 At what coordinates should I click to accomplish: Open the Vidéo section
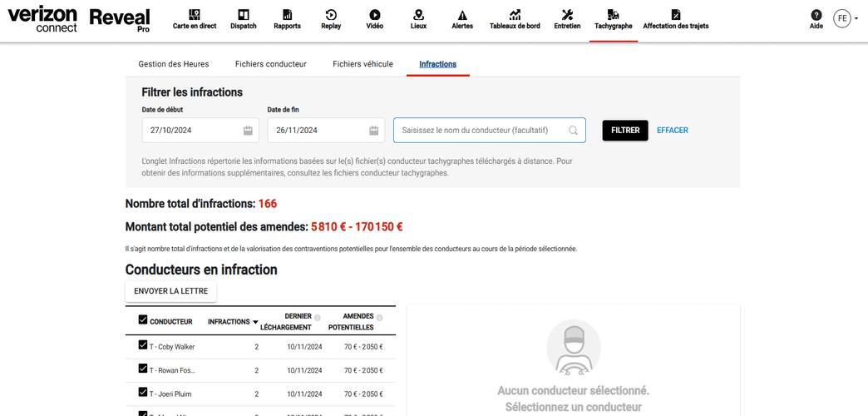(x=374, y=20)
